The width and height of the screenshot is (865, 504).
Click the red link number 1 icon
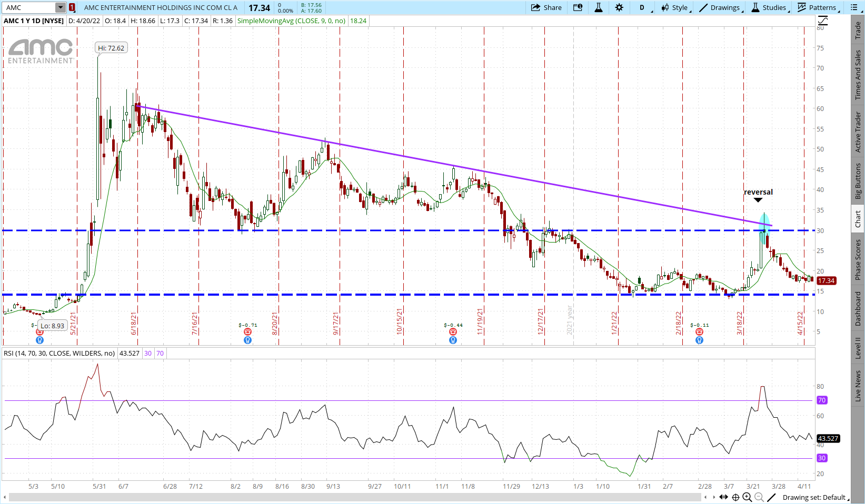pyautogui.click(x=72, y=7)
